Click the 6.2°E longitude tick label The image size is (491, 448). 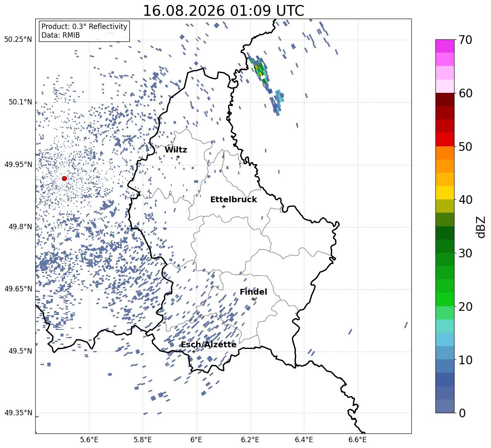(250, 440)
